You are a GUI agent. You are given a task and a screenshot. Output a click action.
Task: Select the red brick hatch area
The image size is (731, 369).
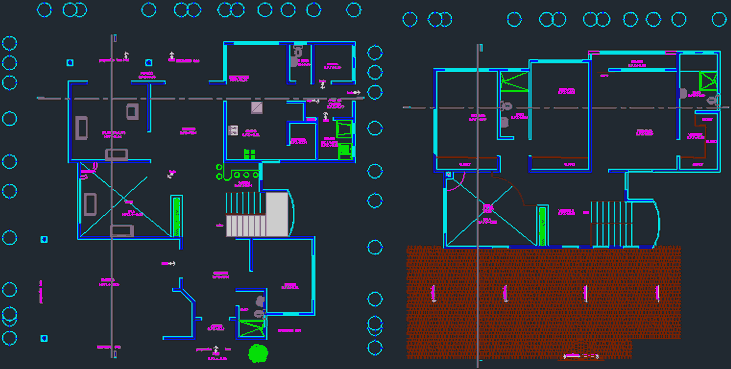click(543, 303)
